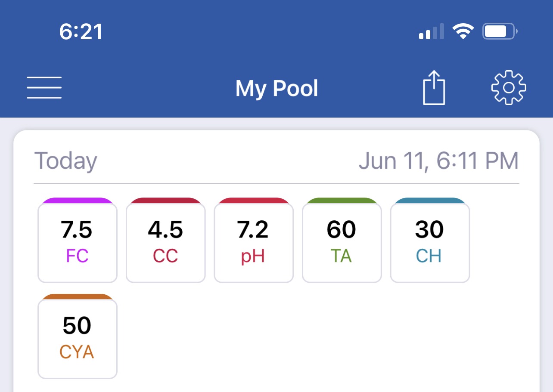Screen dimensions: 553x392
Task: Select the TA 60 reading tile
Action: pos(342,243)
